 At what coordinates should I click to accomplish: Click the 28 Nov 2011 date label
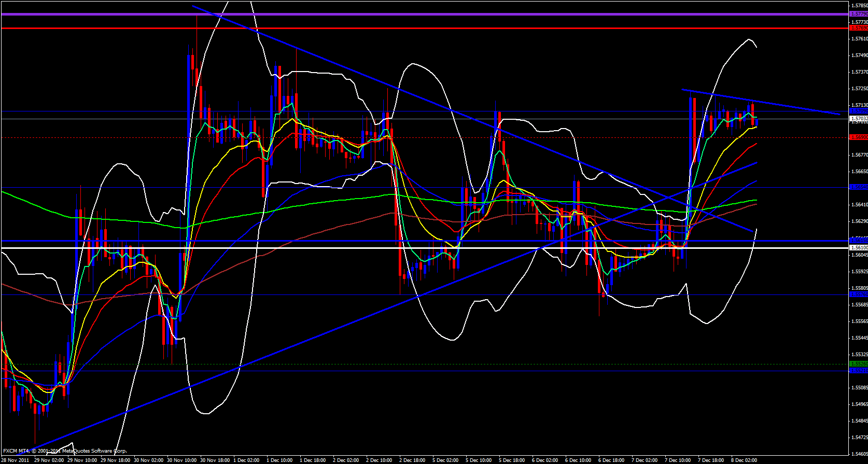pos(16,460)
